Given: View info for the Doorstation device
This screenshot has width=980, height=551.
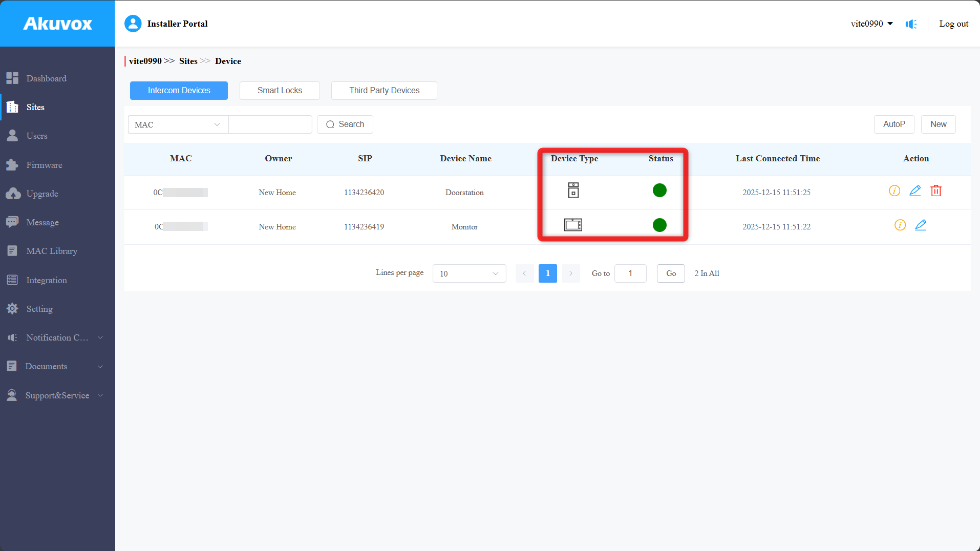Looking at the screenshot, I should (x=894, y=191).
